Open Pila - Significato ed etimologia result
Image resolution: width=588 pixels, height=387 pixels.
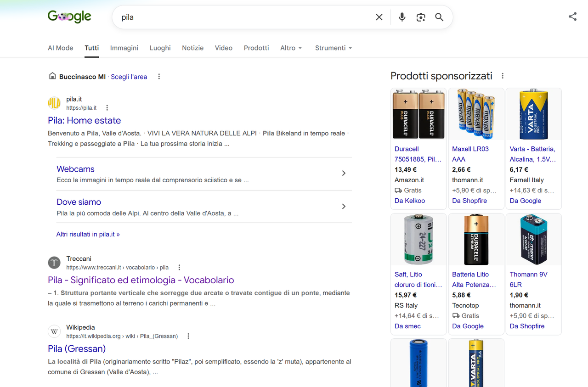(x=141, y=280)
